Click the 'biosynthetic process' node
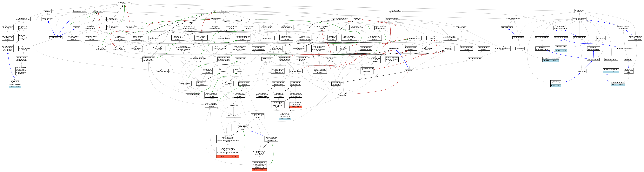 [357, 19]
